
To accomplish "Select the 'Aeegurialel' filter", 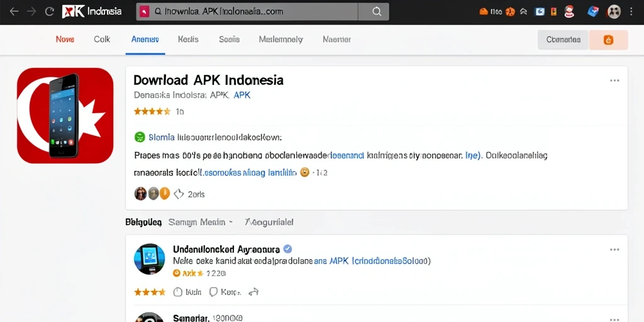I will pos(269,222).
